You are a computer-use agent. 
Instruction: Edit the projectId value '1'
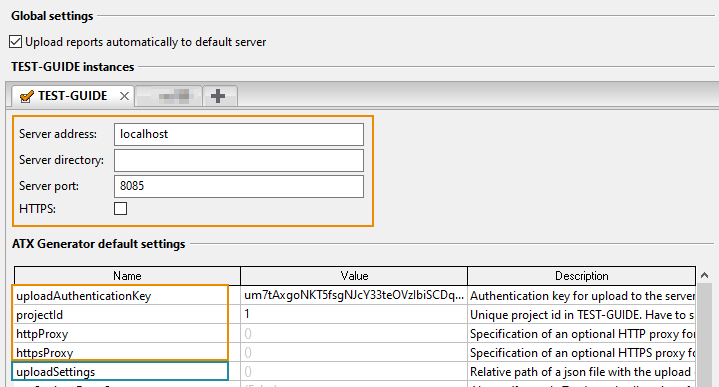point(354,315)
